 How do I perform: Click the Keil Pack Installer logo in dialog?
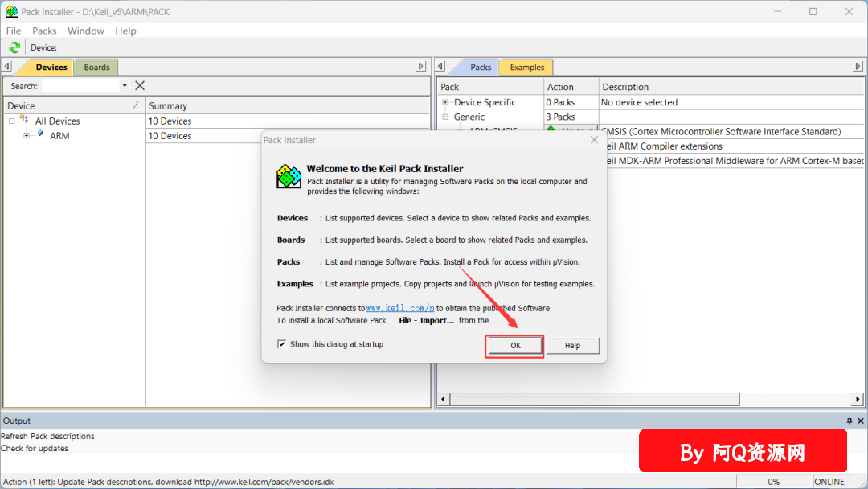289,177
